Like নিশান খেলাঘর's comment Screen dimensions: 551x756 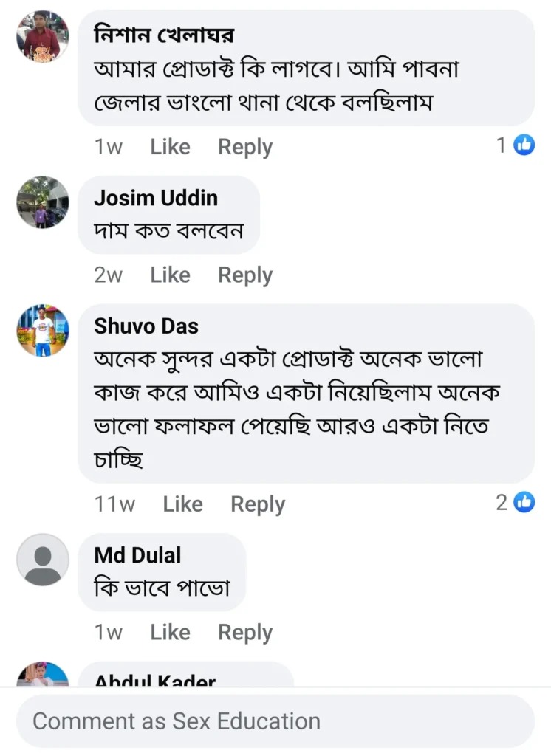170,147
